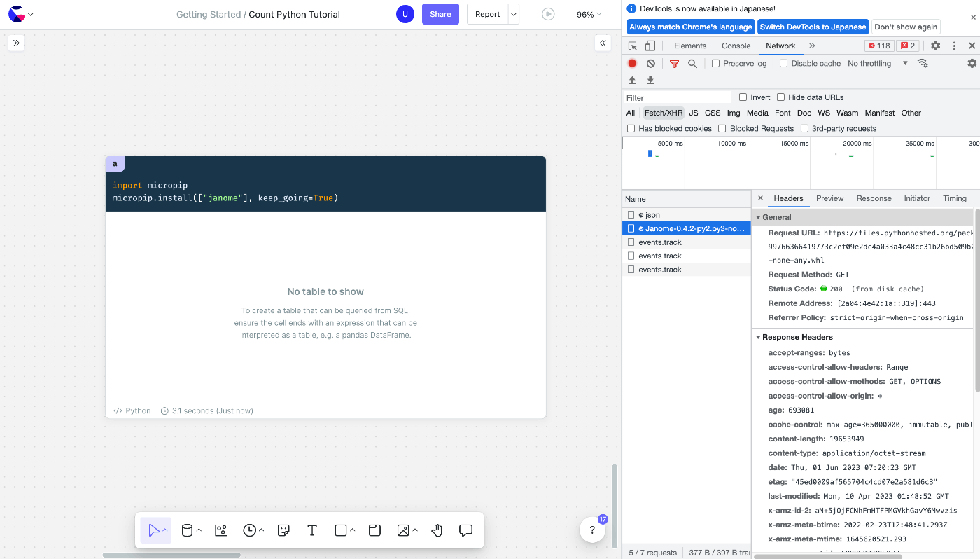Screen dimensions: 980x559
Task: Expand pointer tool options caret
Action: pos(165,530)
